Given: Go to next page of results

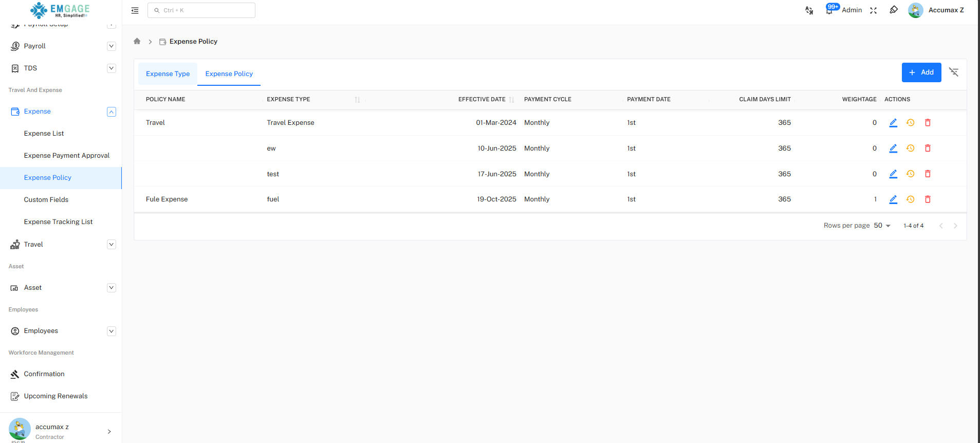Looking at the screenshot, I should pos(955,226).
